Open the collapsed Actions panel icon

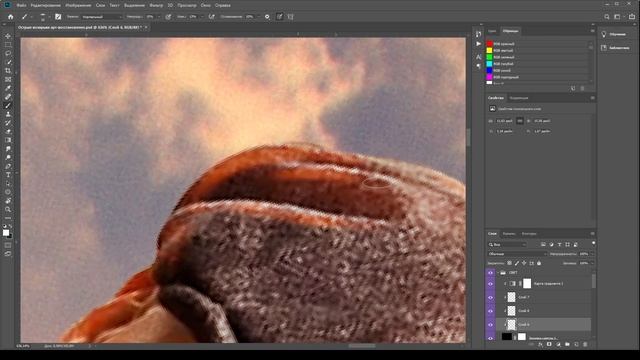(478, 44)
